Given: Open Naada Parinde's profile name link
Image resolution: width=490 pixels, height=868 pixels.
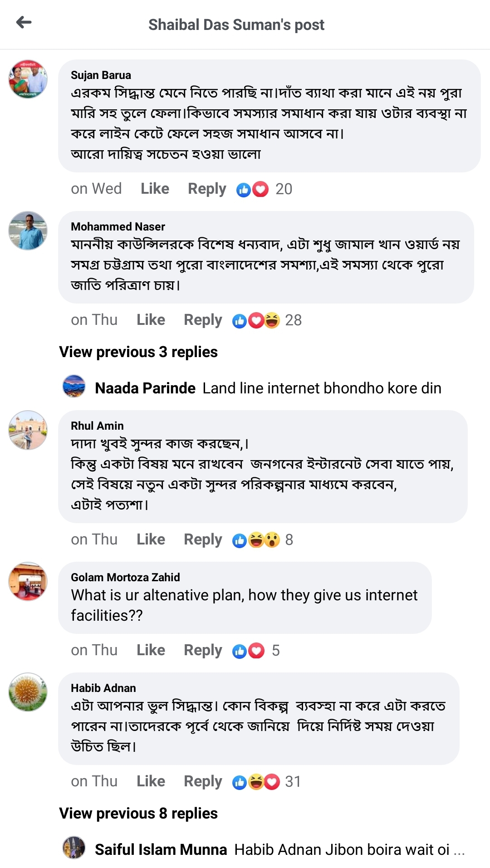Looking at the screenshot, I should point(145,388).
